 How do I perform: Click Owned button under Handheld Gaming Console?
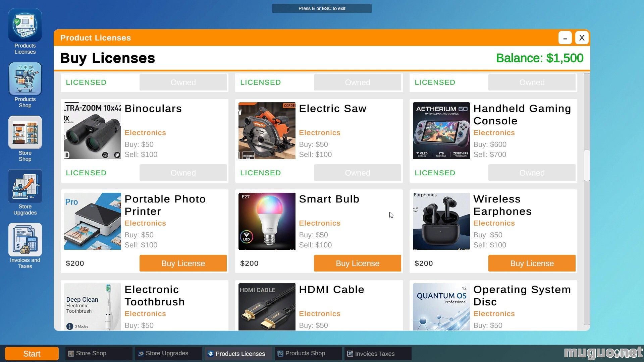532,173
